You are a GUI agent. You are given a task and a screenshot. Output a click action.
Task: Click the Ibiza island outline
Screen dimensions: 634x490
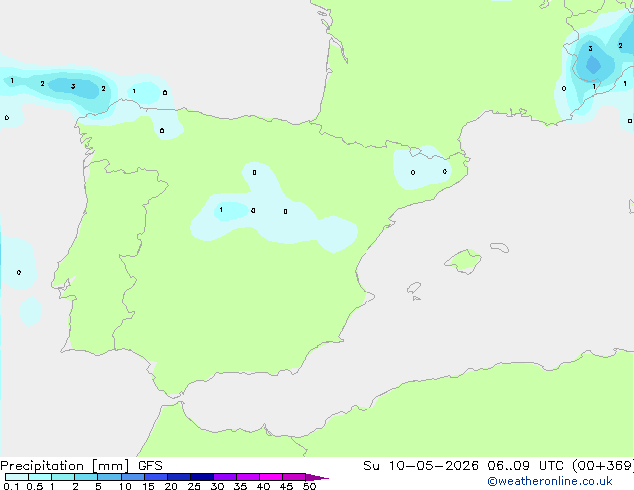tap(414, 288)
